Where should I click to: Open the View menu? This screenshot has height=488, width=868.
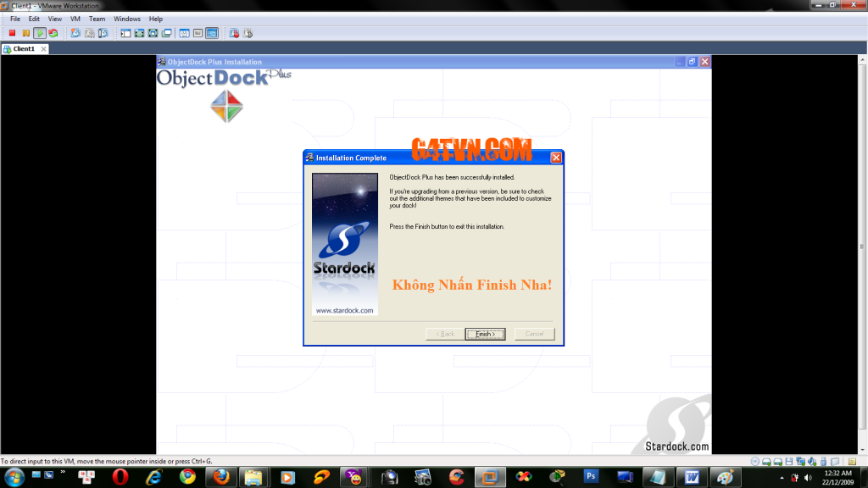(55, 19)
